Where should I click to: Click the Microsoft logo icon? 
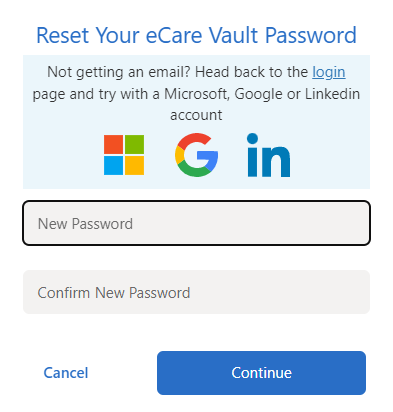click(124, 155)
